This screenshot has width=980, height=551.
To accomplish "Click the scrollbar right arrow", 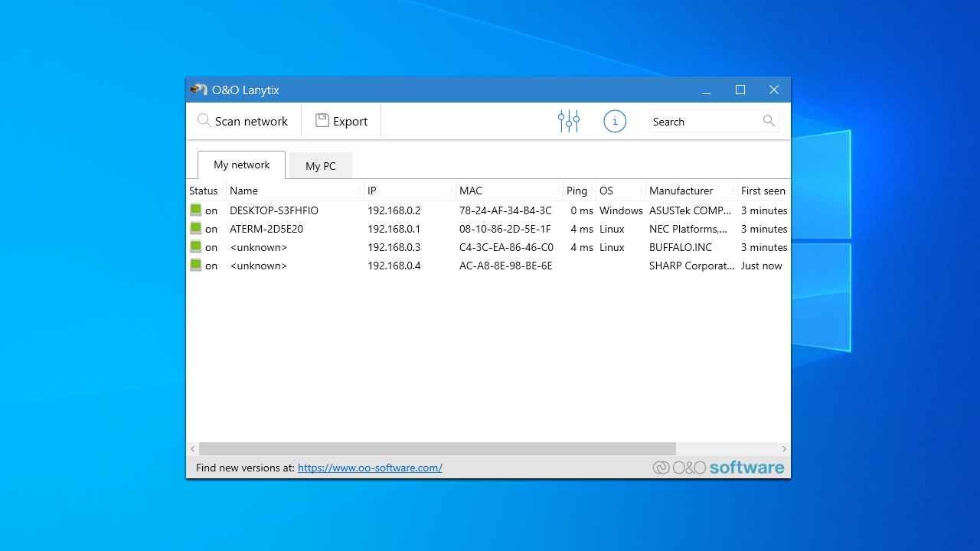I will (784, 448).
